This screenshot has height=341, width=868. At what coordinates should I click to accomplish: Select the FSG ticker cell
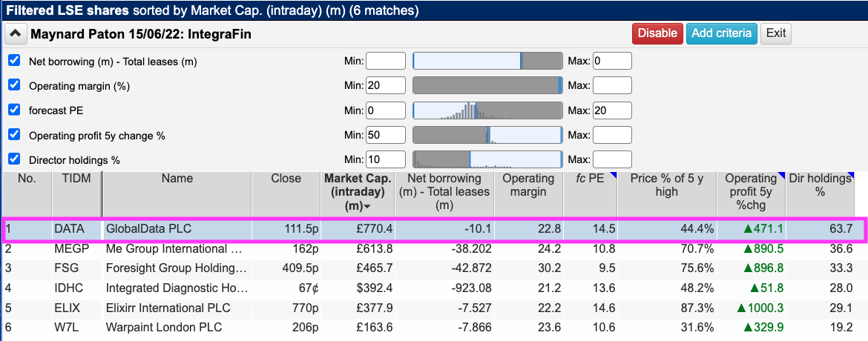tap(76, 268)
